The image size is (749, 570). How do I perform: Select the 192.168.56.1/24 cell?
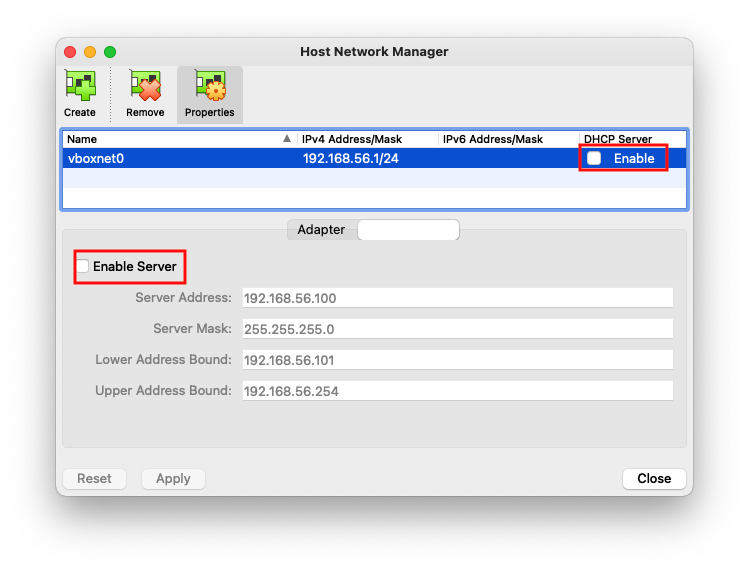pos(351,159)
